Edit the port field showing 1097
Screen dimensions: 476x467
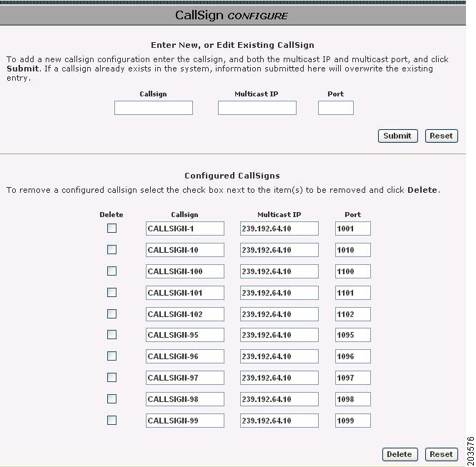(x=353, y=378)
